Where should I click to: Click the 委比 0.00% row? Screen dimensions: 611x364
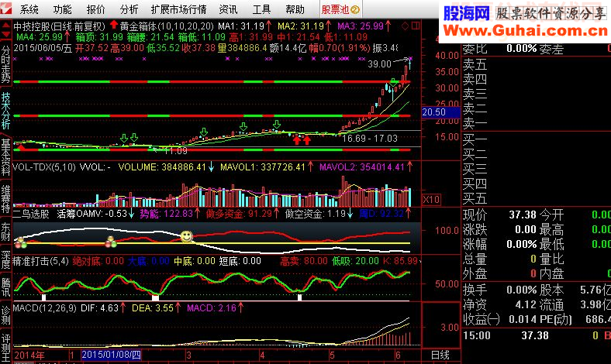click(499, 49)
